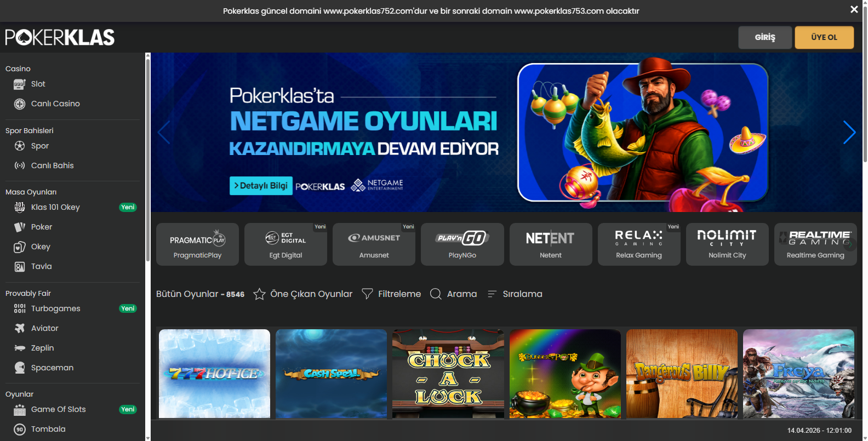Viewport: 868px width, 441px height.
Task: Open the Canlı Casino text link
Action: [x=55, y=104]
